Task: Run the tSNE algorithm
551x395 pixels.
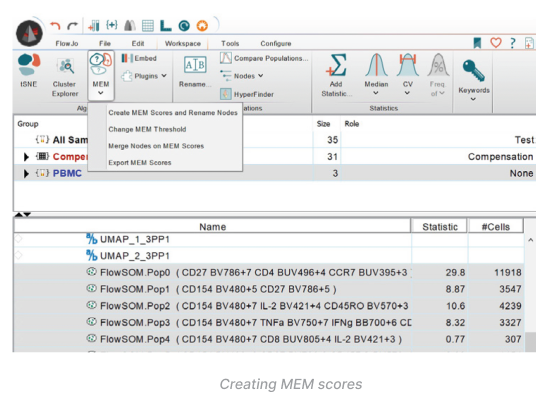Action: pyautogui.click(x=29, y=70)
